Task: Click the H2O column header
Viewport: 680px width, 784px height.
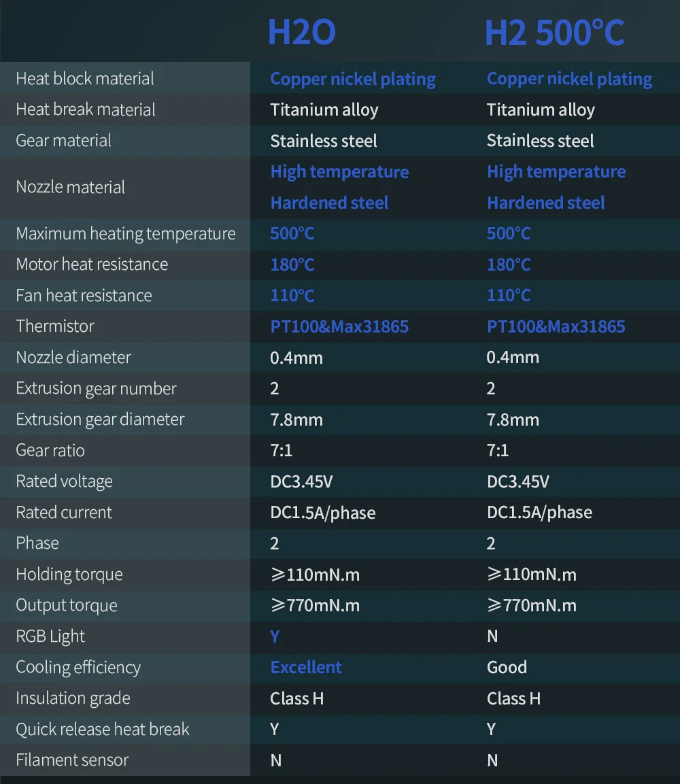Action: click(301, 33)
